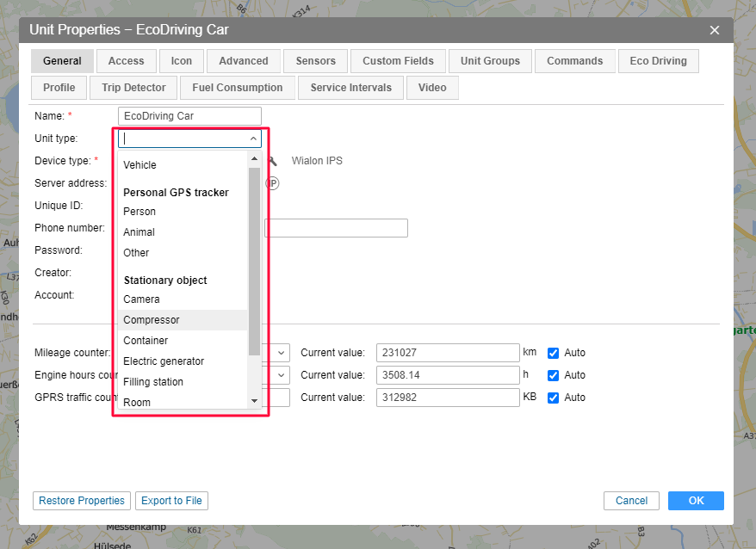Open the Eco Driving tab
756x549 pixels.
coord(658,61)
